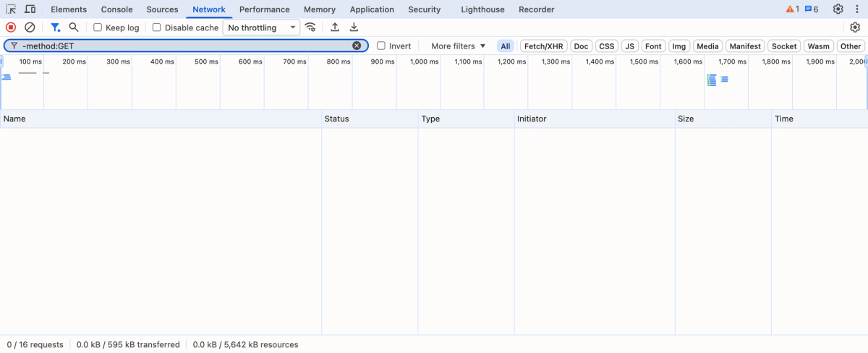
Task: Sort requests by Type column
Action: pos(466,119)
